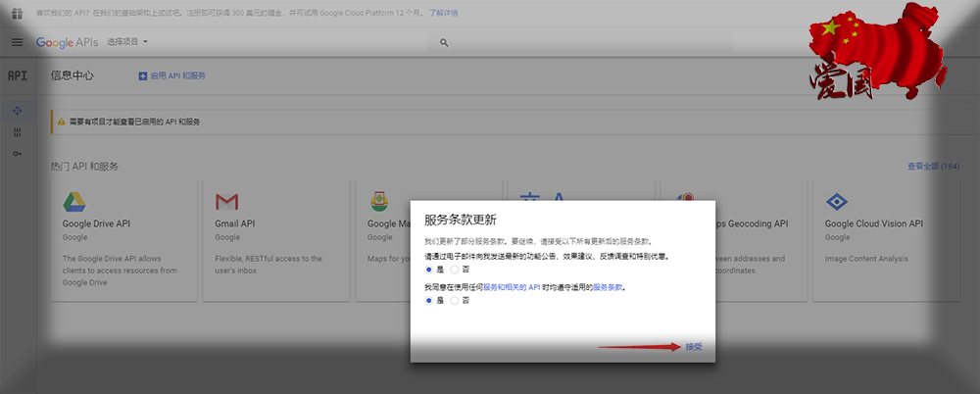This screenshot has width=980, height=394.
Task: Click the Google Cloud Vision API icon
Action: pyautogui.click(x=836, y=202)
